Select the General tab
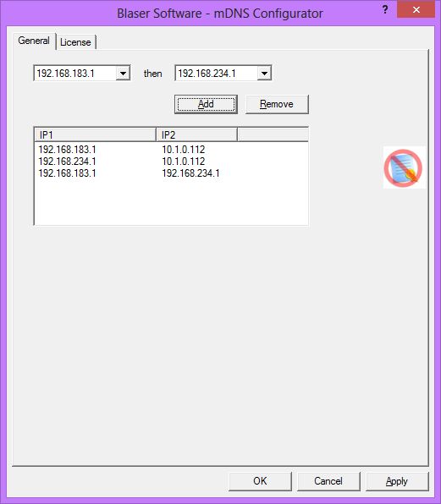The image size is (441, 504). 34,41
